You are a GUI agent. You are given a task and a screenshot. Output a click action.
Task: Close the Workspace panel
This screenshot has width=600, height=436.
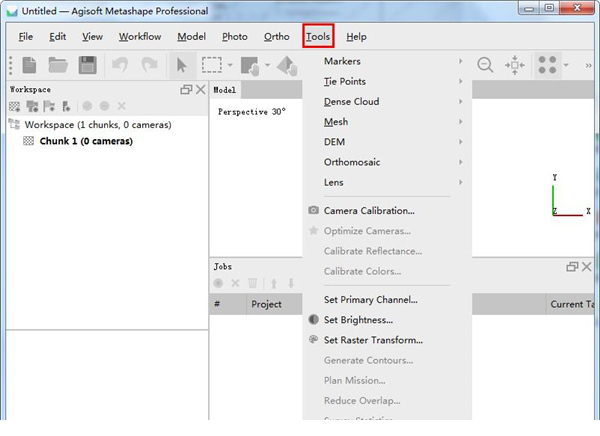point(200,90)
